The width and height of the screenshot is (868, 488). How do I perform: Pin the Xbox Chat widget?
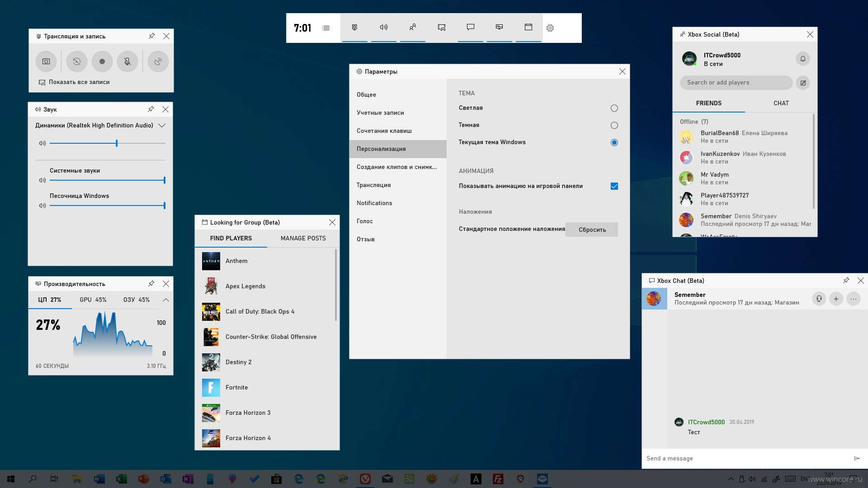coord(846,281)
